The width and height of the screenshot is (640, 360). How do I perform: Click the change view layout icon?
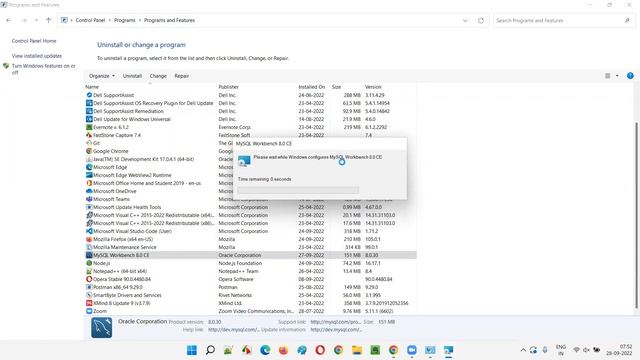(607, 76)
